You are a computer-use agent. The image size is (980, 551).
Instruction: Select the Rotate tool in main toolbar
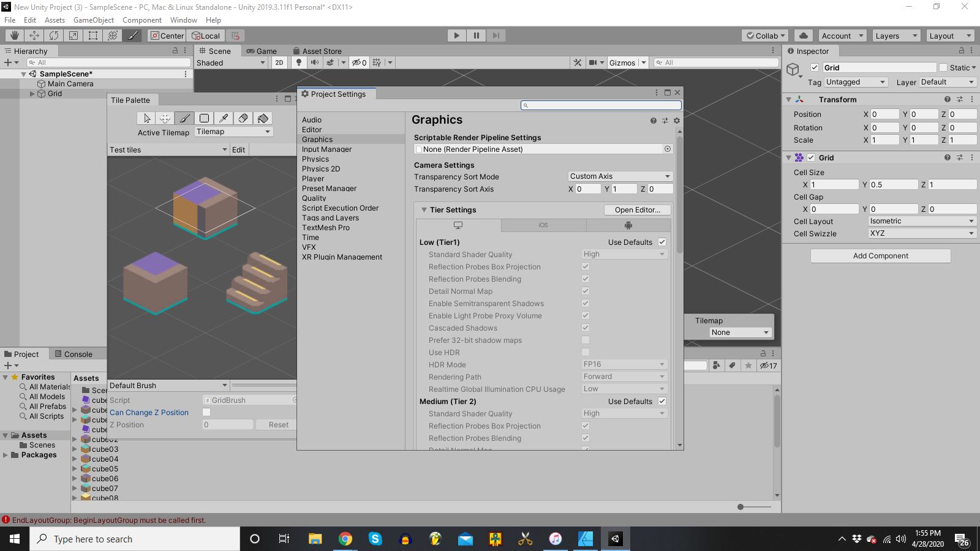coord(54,36)
